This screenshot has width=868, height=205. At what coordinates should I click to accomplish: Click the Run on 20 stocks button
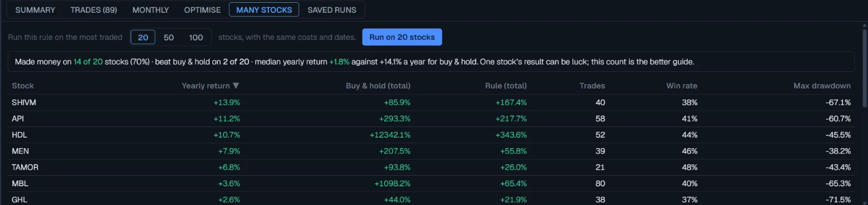(x=402, y=38)
